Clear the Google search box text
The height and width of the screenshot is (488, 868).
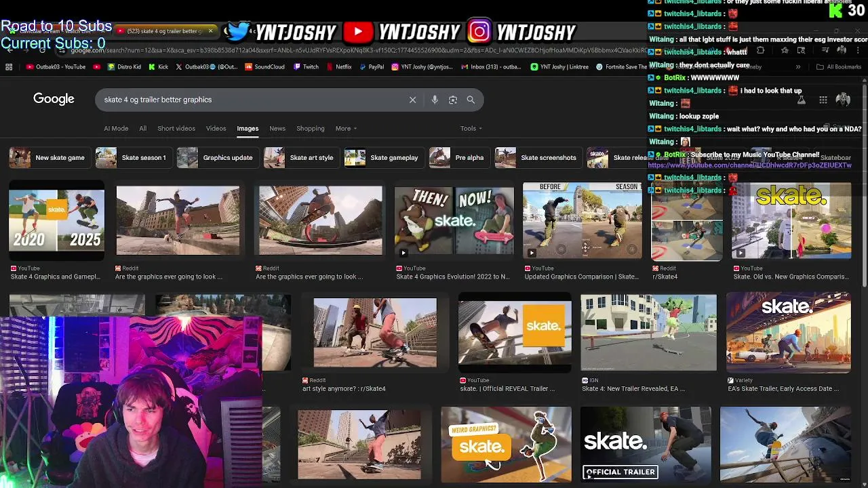click(x=412, y=100)
